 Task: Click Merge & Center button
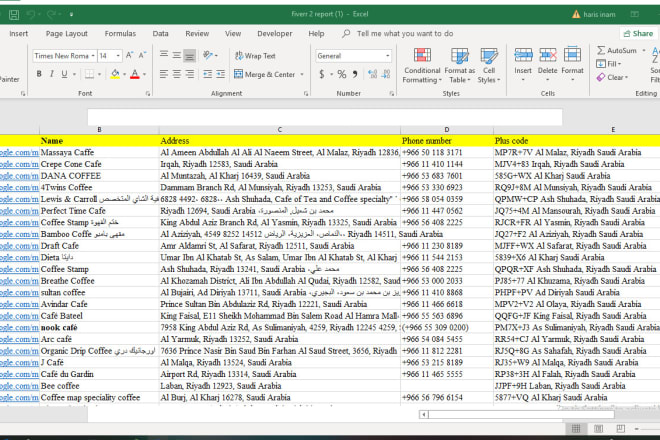tap(265, 74)
